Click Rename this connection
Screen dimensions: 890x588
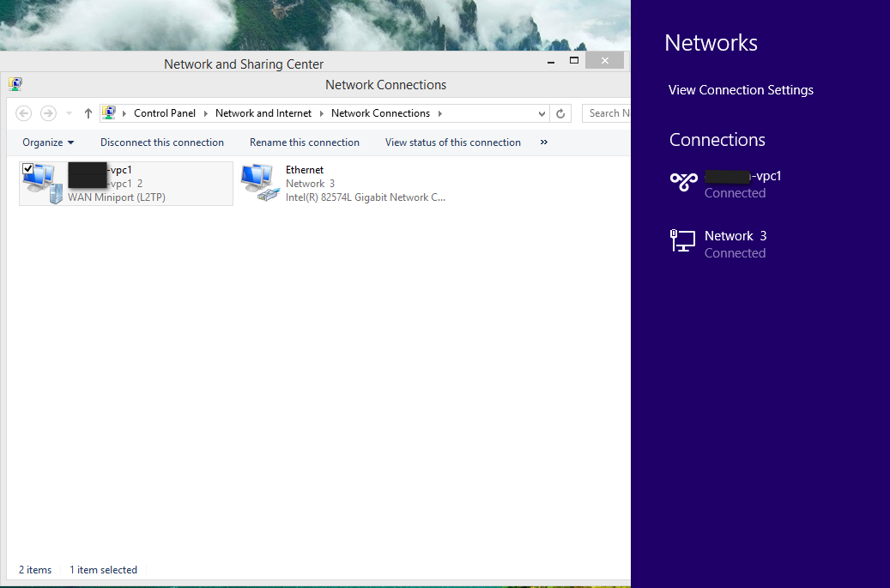[304, 142]
